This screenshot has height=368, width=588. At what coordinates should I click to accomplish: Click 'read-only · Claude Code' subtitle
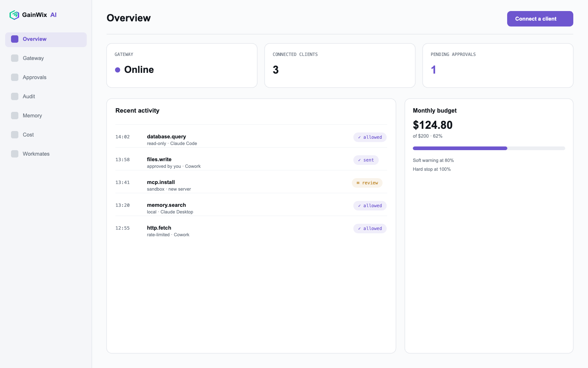[172, 144]
